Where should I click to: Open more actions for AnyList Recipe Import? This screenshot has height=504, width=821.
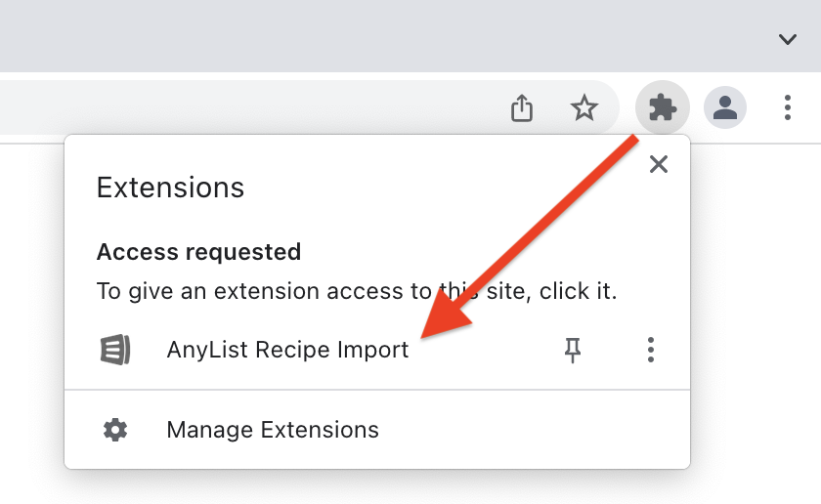coord(651,350)
